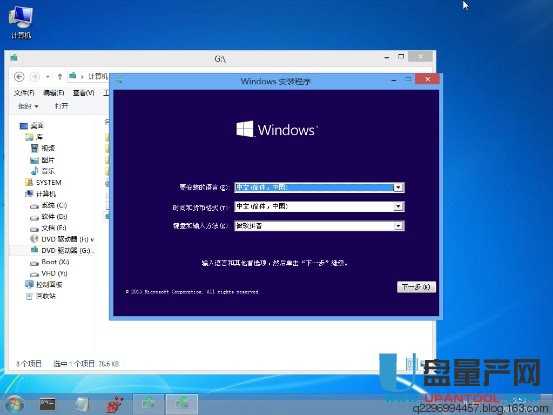Select 音乐 library in the tree
The width and height of the screenshot is (553, 415).
point(48,171)
